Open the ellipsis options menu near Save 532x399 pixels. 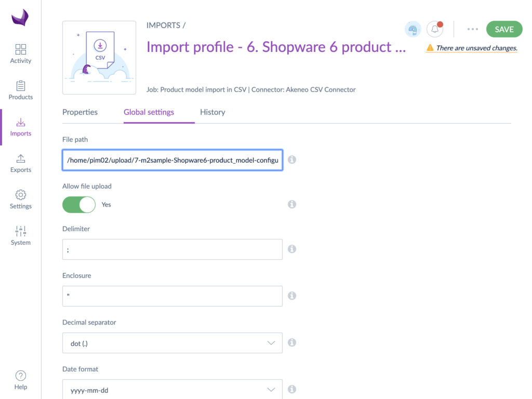pyautogui.click(x=472, y=29)
